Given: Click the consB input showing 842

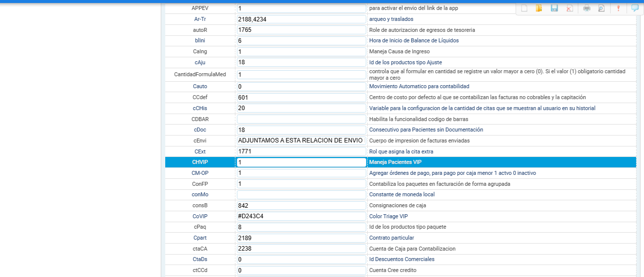Looking at the screenshot, I should click(301, 205).
